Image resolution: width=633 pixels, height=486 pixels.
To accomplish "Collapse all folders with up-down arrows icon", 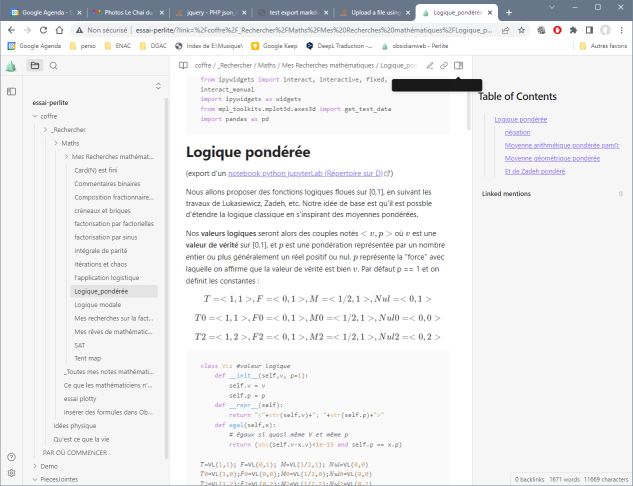I will pos(158,86).
